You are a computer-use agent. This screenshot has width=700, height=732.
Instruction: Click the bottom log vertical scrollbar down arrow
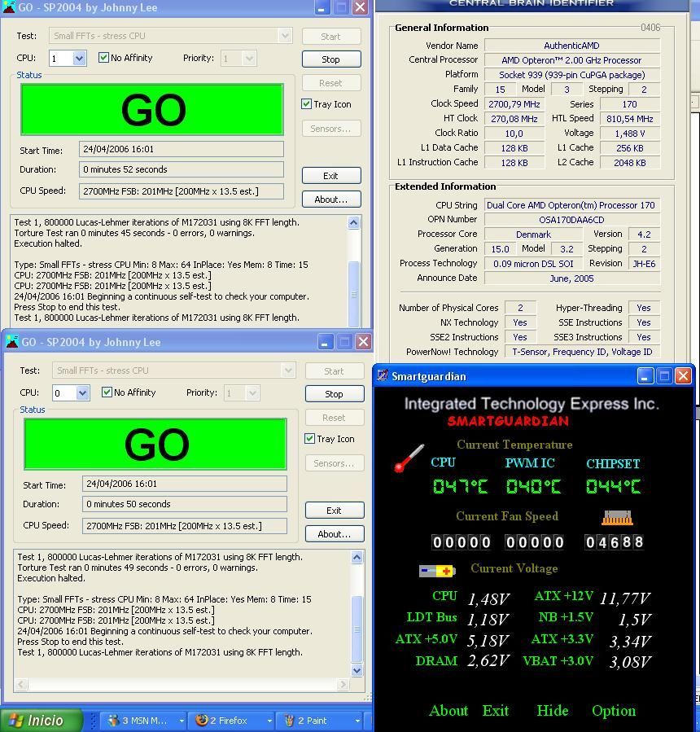(x=357, y=670)
